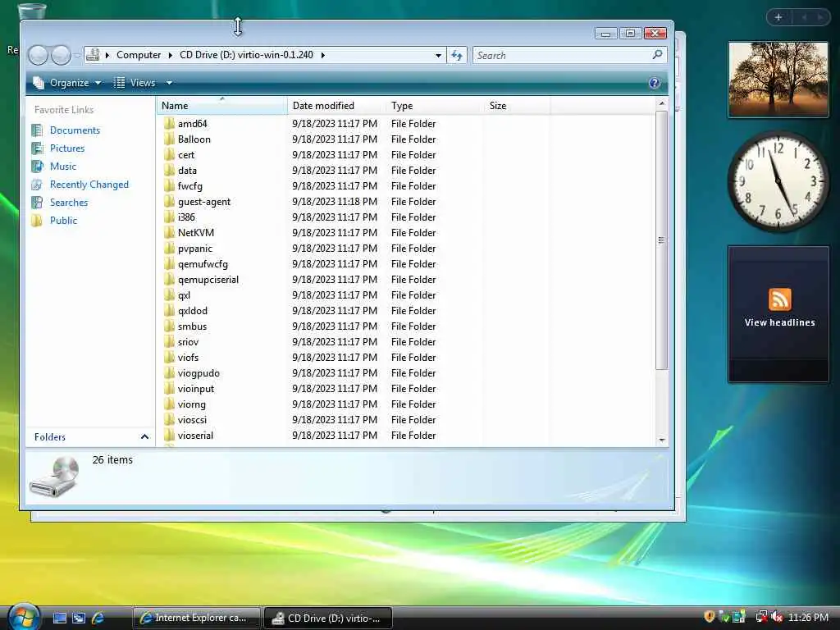Click the muted volume tray icon
This screenshot has height=630, width=840.
click(x=777, y=617)
